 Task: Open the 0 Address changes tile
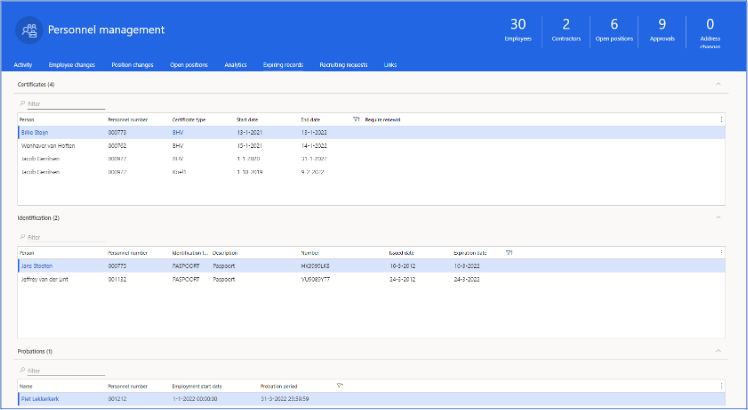click(710, 32)
